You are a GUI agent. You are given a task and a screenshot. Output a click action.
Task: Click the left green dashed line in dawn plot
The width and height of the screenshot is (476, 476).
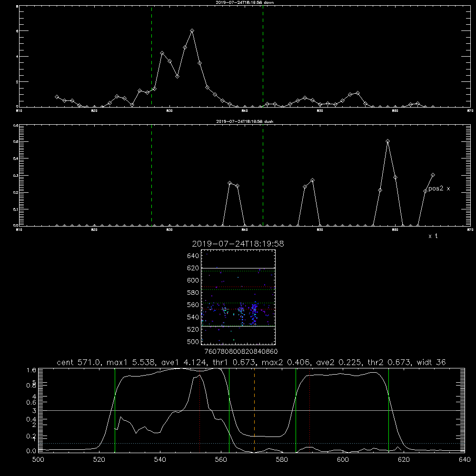click(151, 56)
